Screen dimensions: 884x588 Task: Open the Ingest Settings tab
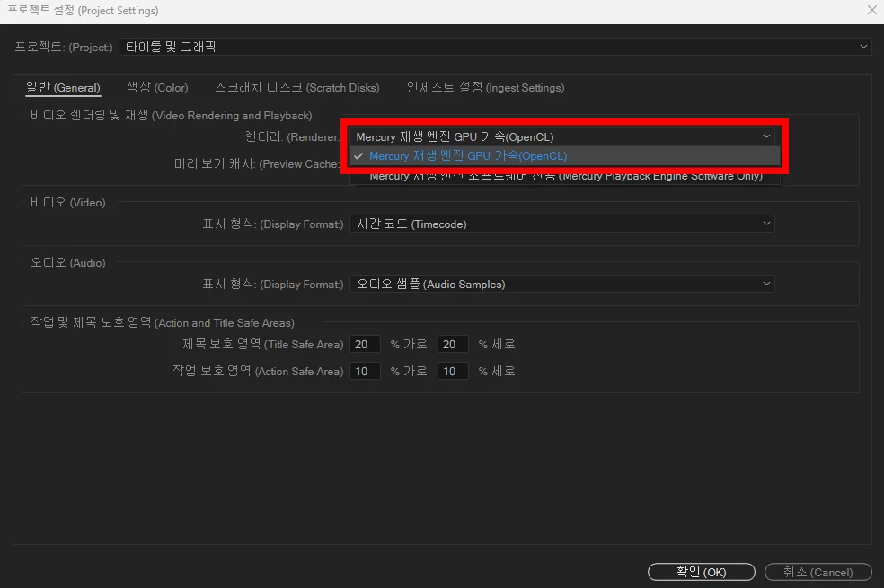(x=485, y=88)
